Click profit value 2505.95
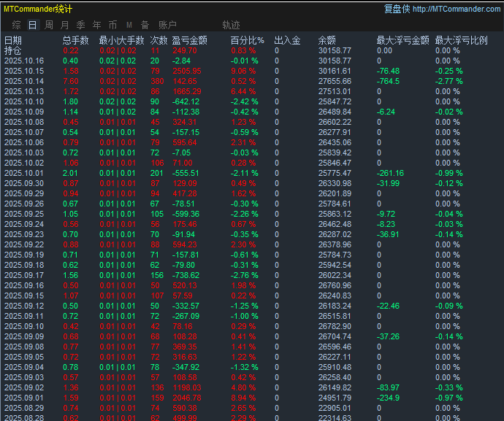Viewport: 504px width, 421px height. pyautogui.click(x=187, y=71)
